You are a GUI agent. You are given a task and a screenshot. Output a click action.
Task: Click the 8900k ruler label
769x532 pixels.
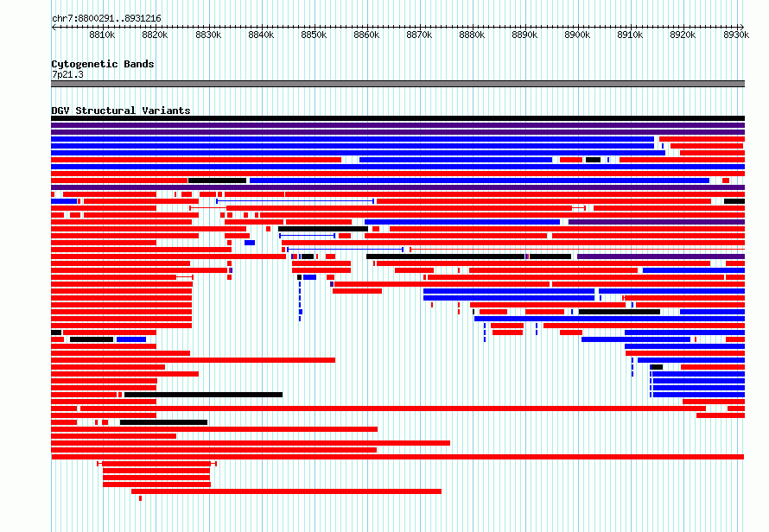click(577, 35)
